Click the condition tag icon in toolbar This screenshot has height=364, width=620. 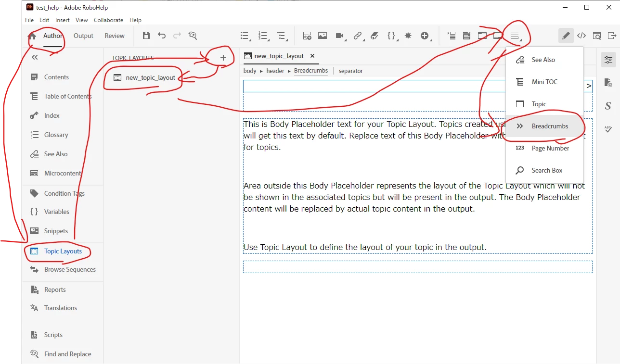[x=375, y=36]
